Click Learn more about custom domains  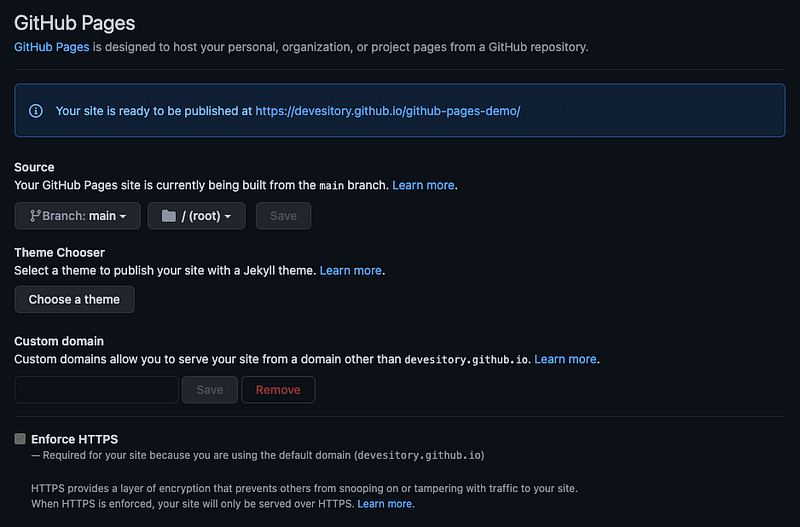coord(565,359)
